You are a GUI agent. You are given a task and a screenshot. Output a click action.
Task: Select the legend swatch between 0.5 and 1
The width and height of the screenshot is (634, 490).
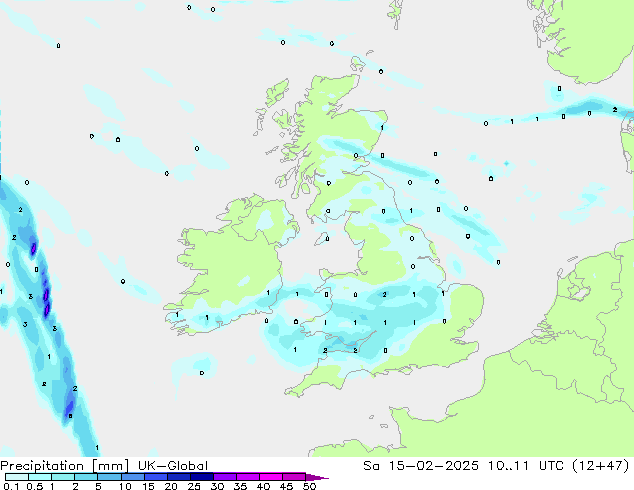tap(40, 477)
